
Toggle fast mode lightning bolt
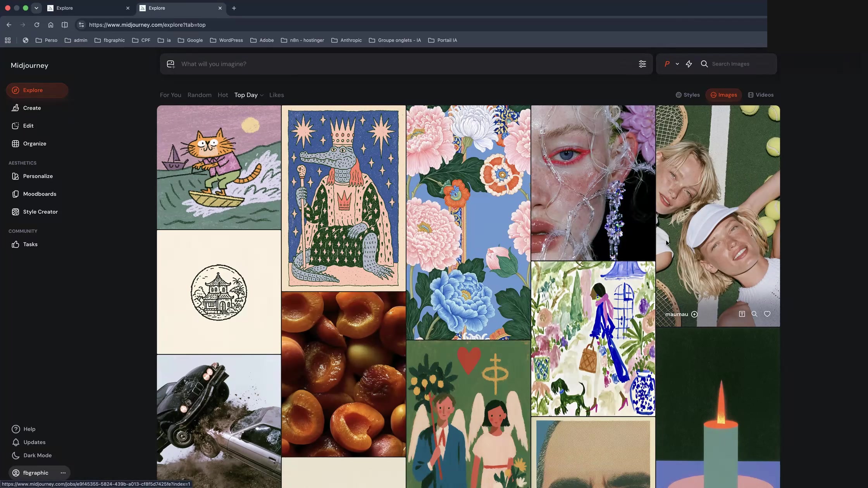pos(689,64)
